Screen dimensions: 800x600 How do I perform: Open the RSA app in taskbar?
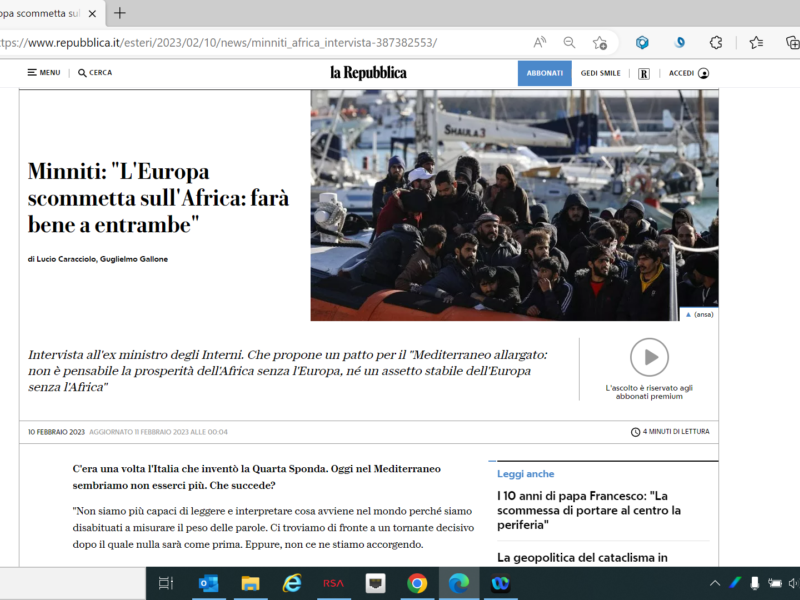pyautogui.click(x=333, y=583)
